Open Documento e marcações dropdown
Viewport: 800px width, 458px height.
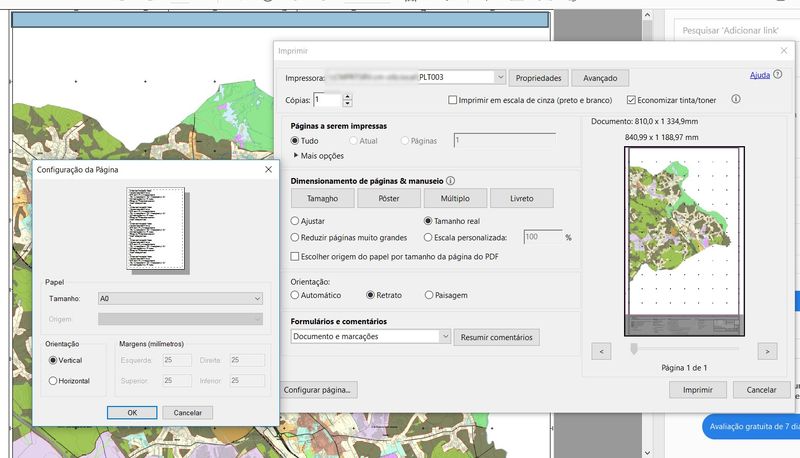(445, 337)
